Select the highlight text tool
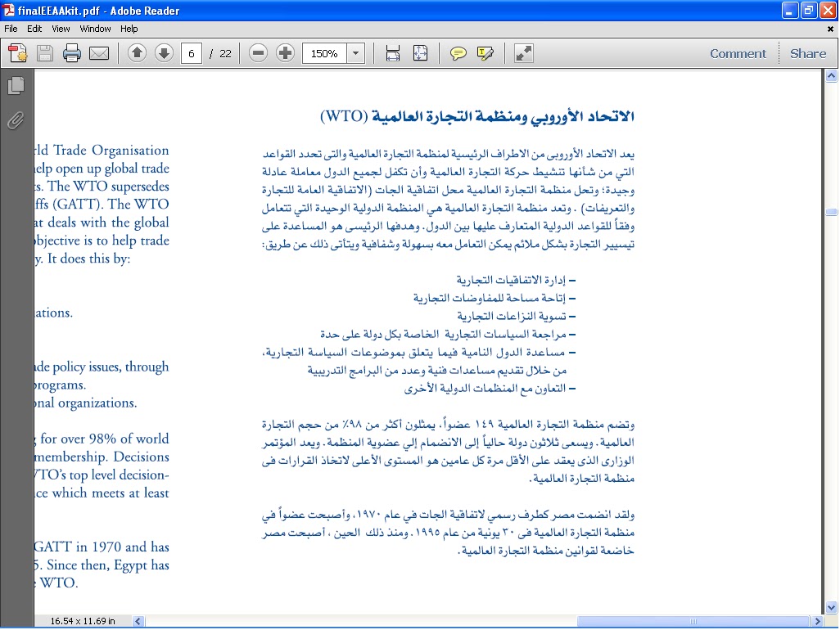The image size is (840, 630). pyautogui.click(x=485, y=53)
